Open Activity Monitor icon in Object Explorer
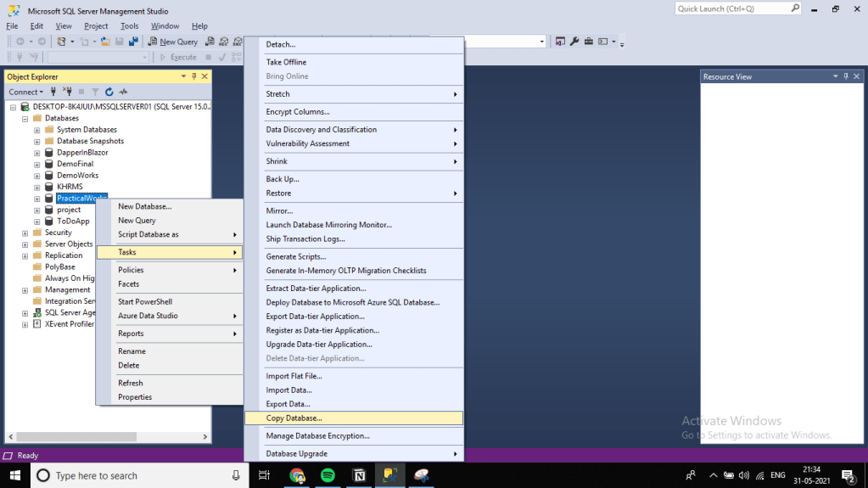The image size is (868, 488). tap(123, 92)
